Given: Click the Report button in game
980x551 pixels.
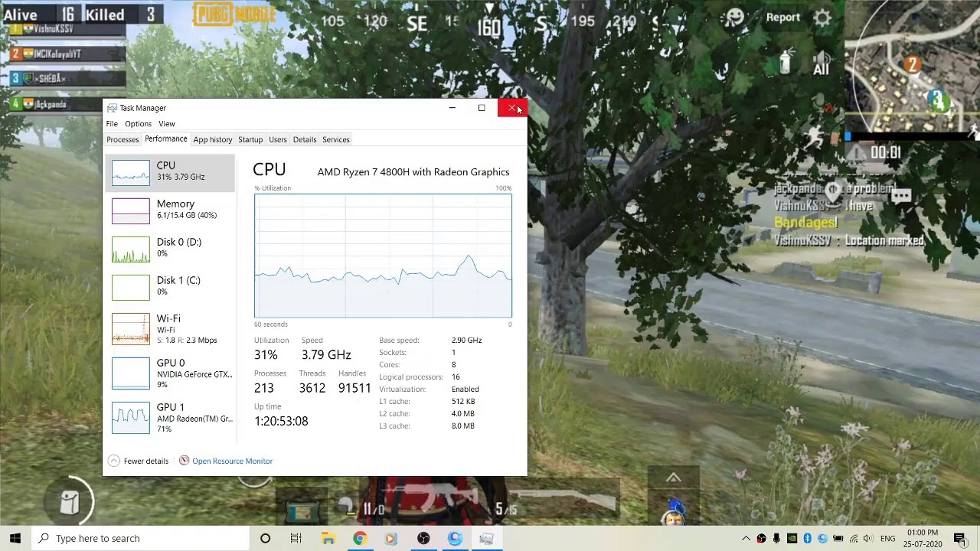Looking at the screenshot, I should [782, 18].
